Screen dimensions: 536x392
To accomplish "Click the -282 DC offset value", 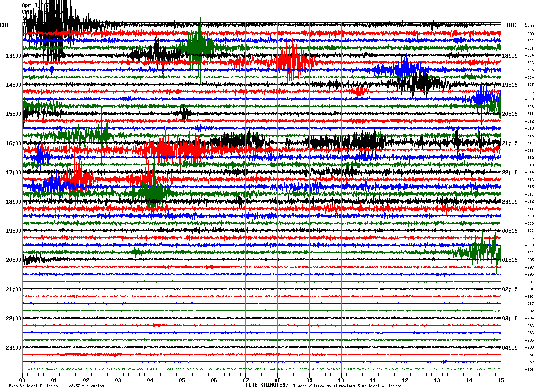I will click(529, 362).
